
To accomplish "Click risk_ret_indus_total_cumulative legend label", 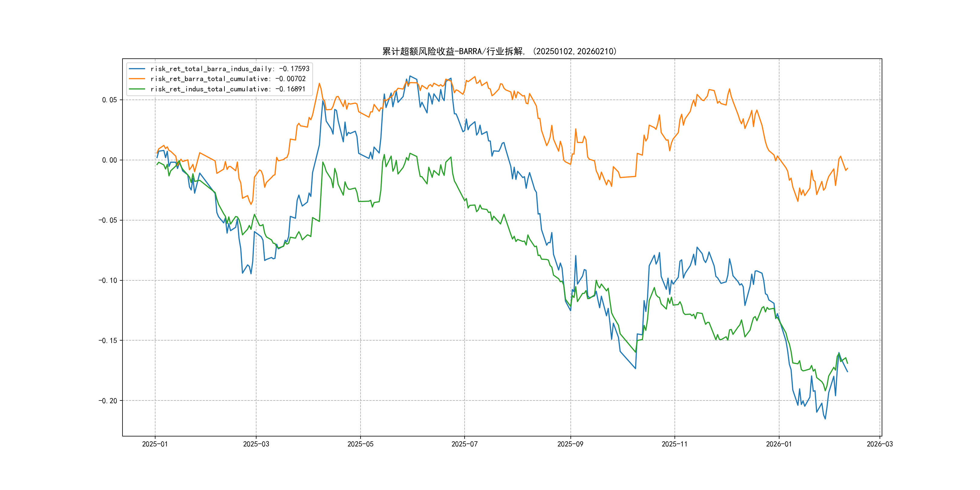I will pos(228,89).
